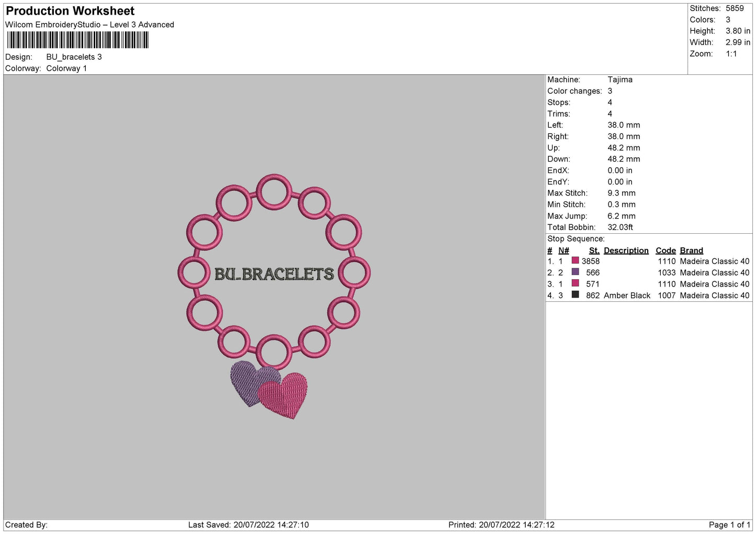Click the 'Min Stitch:' value '0.3 mm'
Viewport: 756px width, 534px height.
(622, 204)
